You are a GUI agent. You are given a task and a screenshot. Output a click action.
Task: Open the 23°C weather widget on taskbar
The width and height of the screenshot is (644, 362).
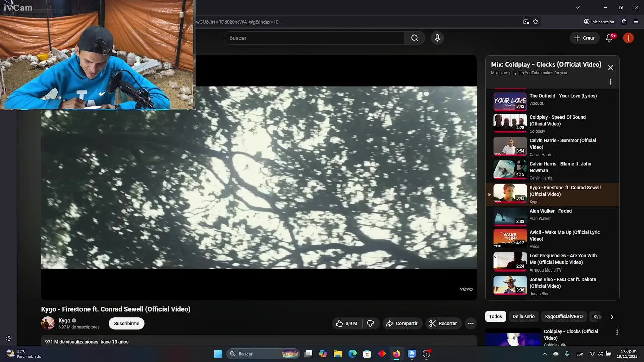24,354
